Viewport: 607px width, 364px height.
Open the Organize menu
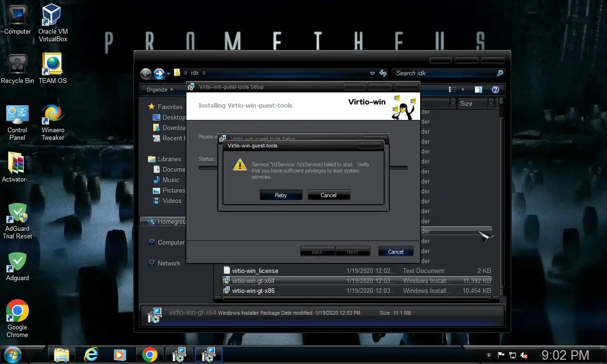(160, 90)
